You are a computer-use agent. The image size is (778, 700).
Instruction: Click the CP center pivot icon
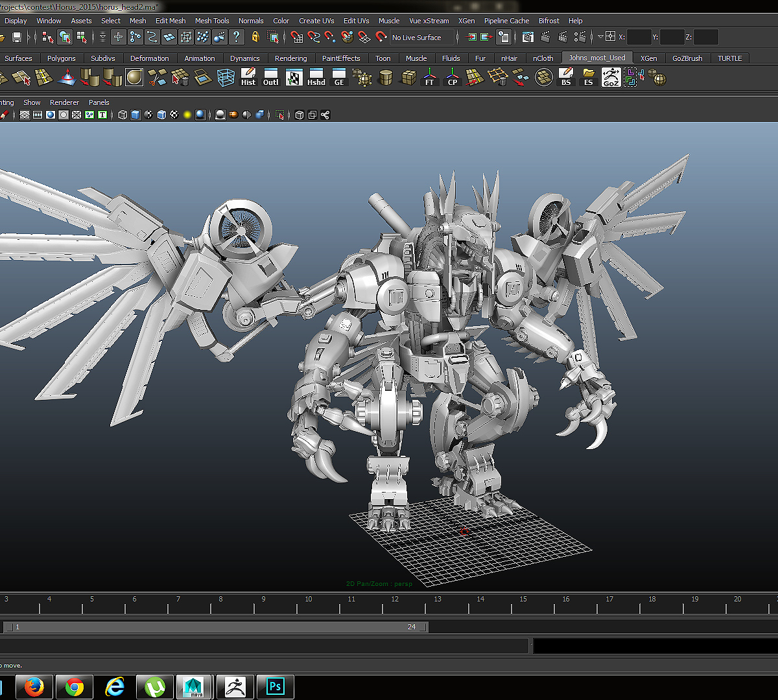click(453, 78)
